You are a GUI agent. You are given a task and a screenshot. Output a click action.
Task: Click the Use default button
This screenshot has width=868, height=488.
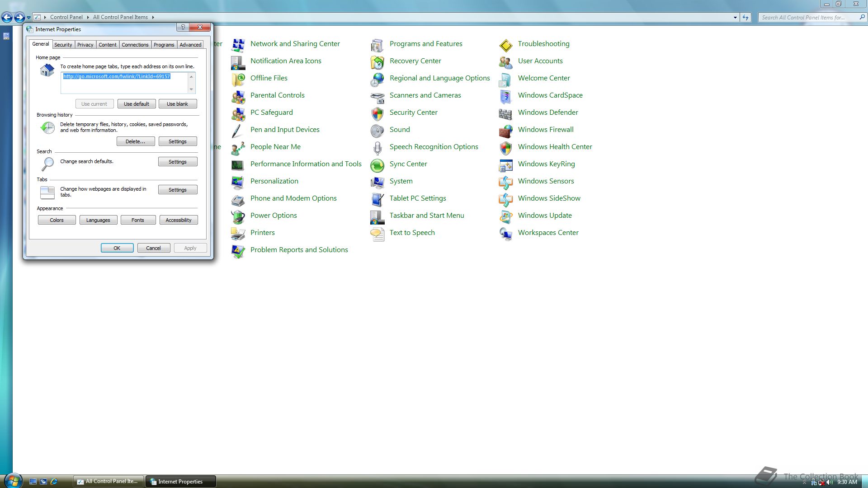click(137, 104)
